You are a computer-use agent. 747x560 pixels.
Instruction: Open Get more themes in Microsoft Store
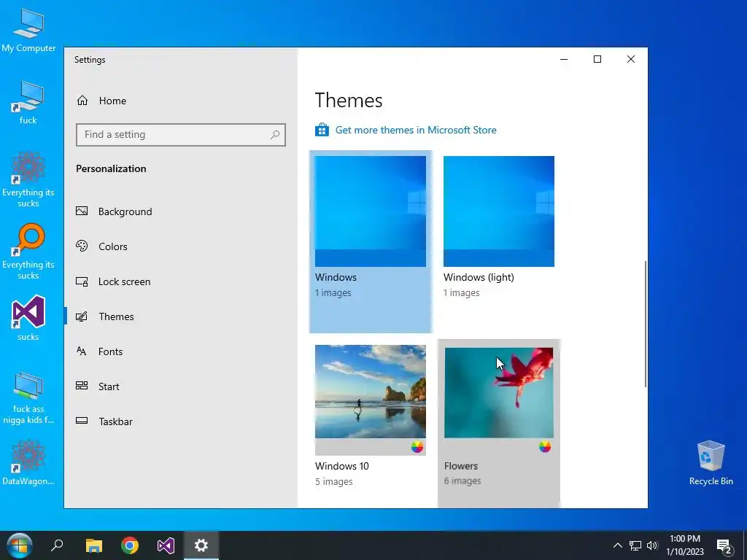pos(415,130)
